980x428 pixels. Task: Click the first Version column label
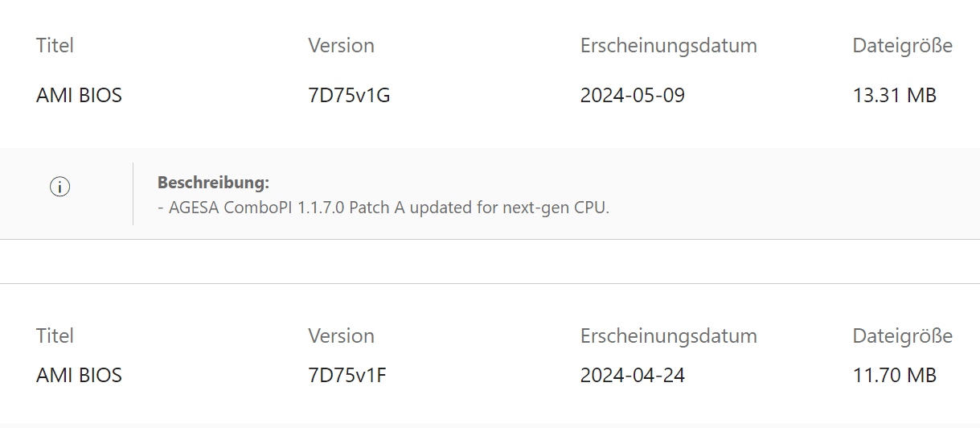[x=341, y=46]
